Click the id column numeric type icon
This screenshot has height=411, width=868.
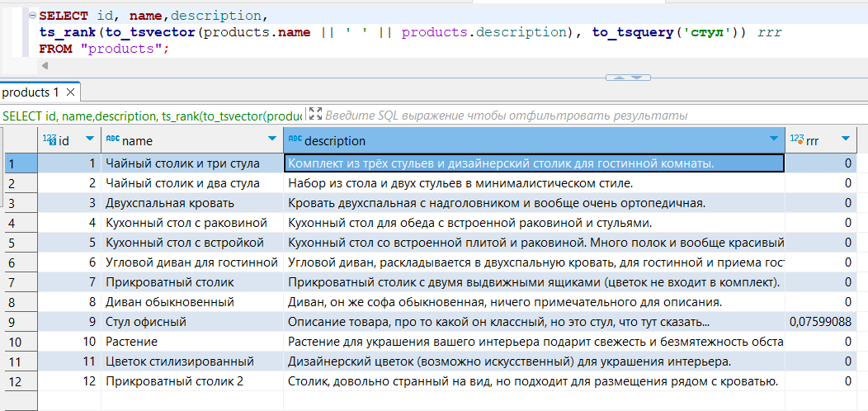pos(50,139)
